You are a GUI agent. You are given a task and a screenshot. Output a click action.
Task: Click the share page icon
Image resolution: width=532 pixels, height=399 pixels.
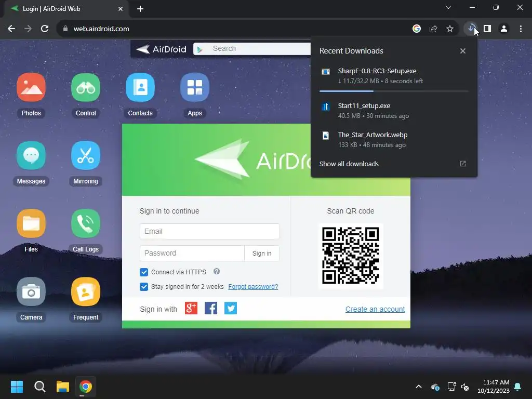433,29
